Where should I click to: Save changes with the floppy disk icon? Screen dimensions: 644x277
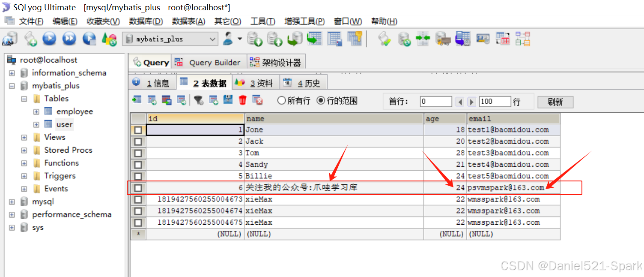pos(228,100)
